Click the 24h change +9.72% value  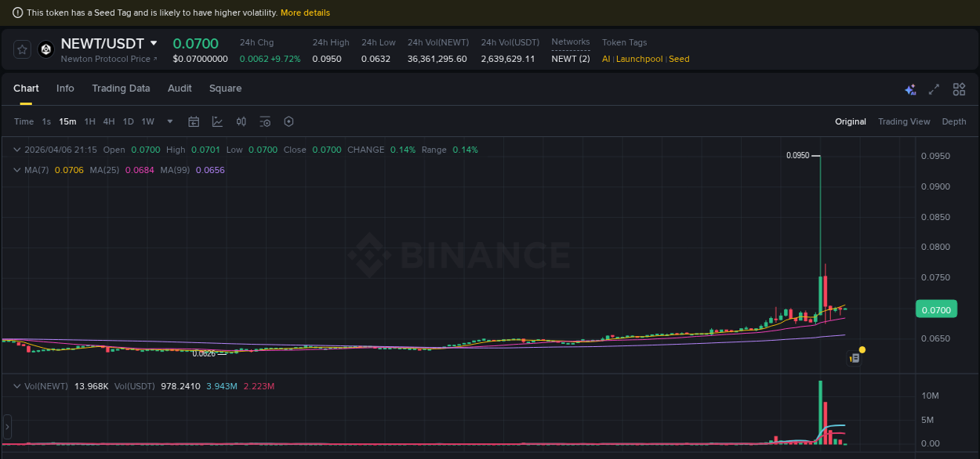point(285,59)
